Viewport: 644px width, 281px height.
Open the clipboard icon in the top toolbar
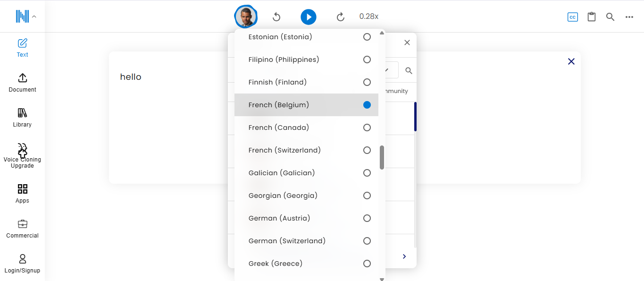(591, 16)
